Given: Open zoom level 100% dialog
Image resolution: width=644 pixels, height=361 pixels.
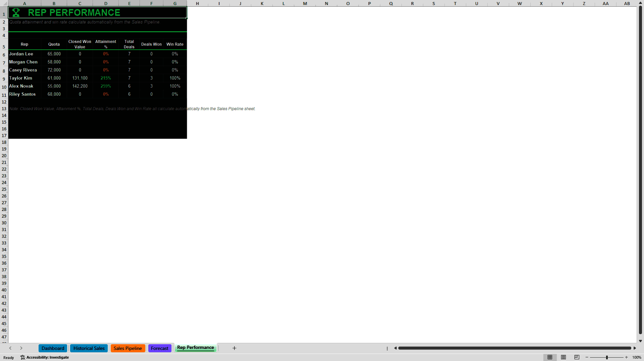Looking at the screenshot, I should (637, 358).
